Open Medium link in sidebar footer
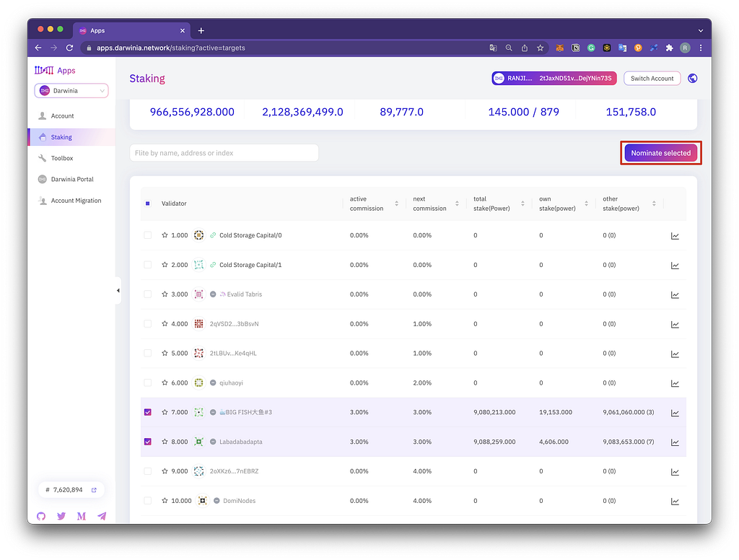The height and width of the screenshot is (560, 739). point(82,516)
